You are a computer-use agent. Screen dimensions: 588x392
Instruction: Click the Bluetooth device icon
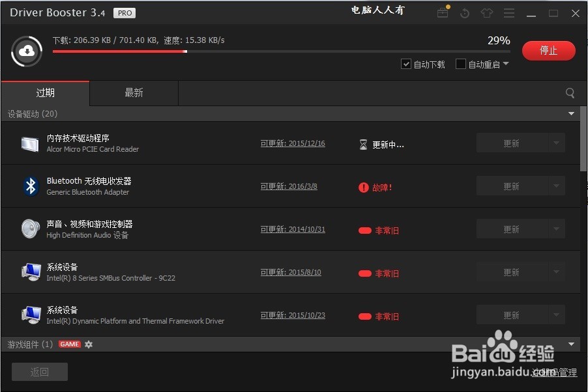31,186
